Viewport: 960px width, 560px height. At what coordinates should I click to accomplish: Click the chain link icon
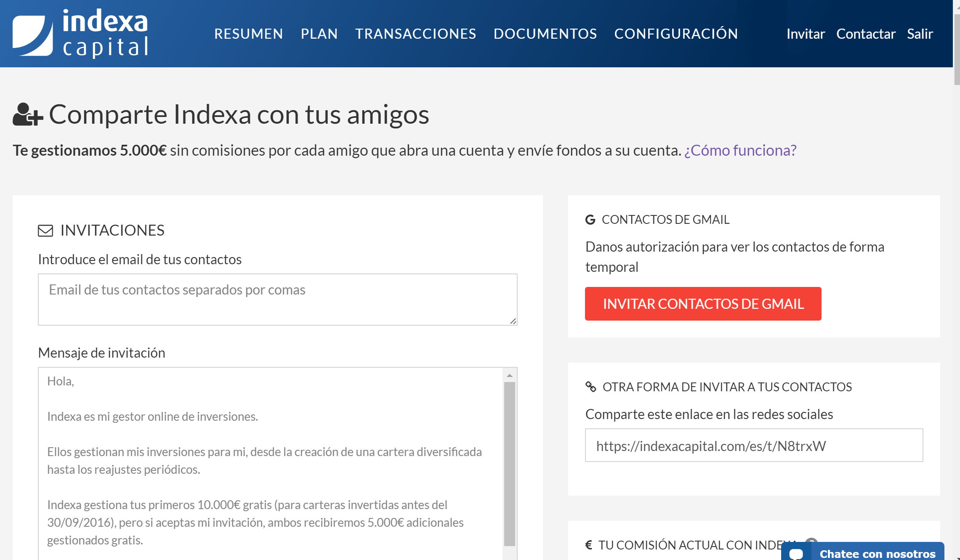590,387
